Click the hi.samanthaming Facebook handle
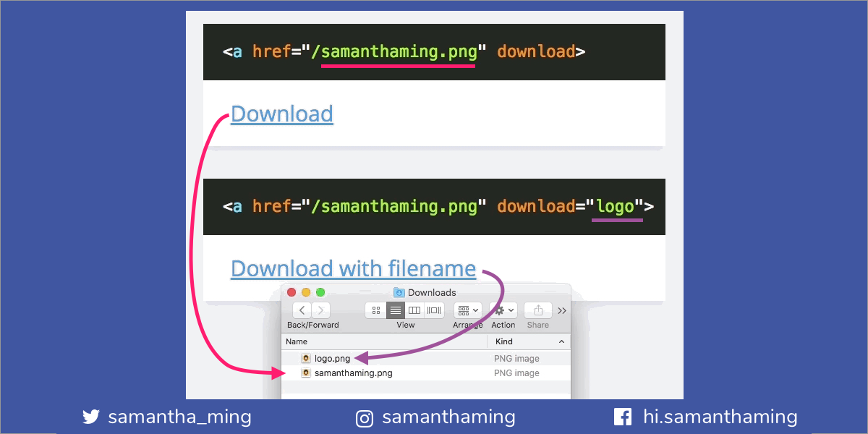This screenshot has width=868, height=434. (x=720, y=417)
